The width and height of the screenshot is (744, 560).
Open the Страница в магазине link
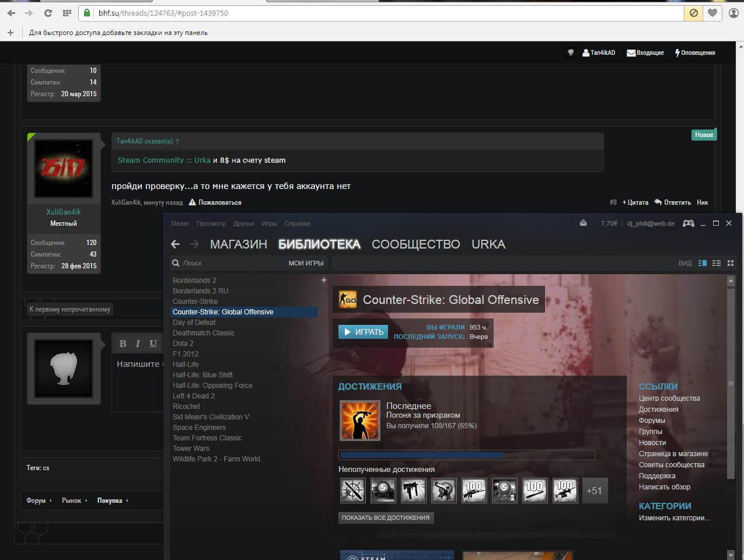pos(673,454)
